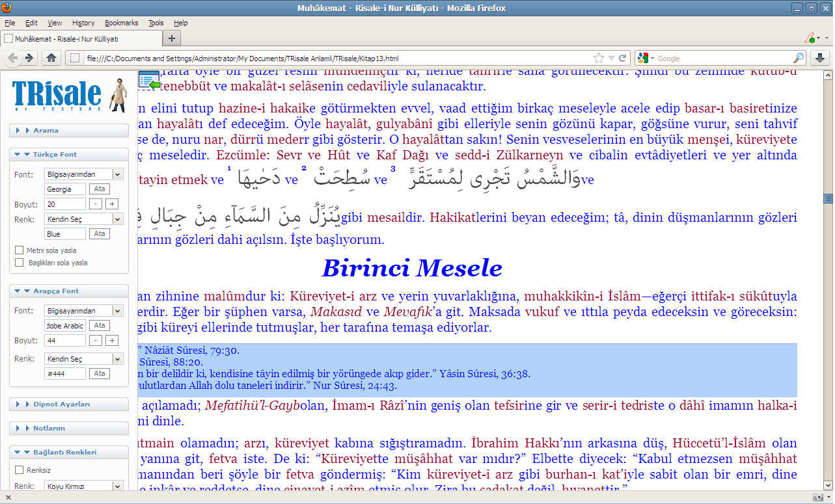Reload the current page
835x504 pixels.
tap(623, 58)
